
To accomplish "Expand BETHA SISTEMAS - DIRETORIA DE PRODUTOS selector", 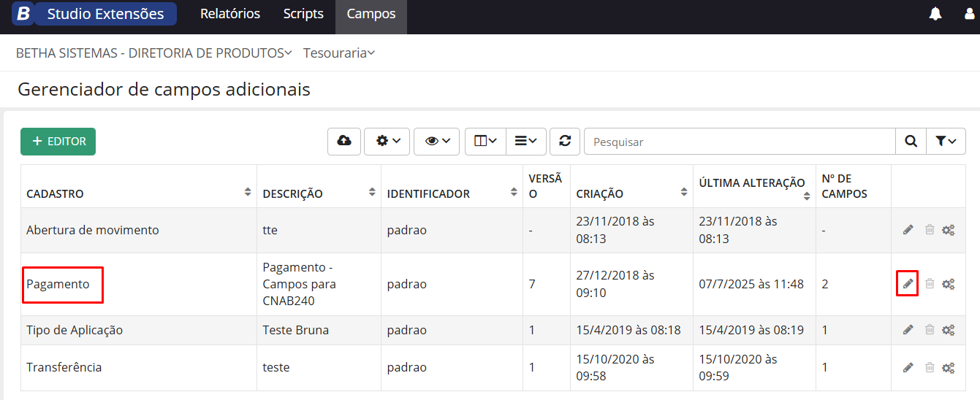I will pos(154,53).
